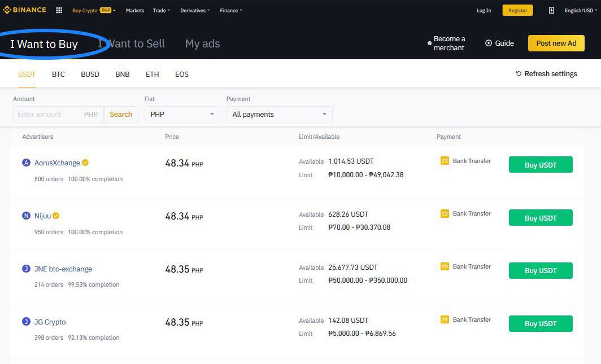
Task: Click the AorusXchange avatar icon
Action: (26, 163)
